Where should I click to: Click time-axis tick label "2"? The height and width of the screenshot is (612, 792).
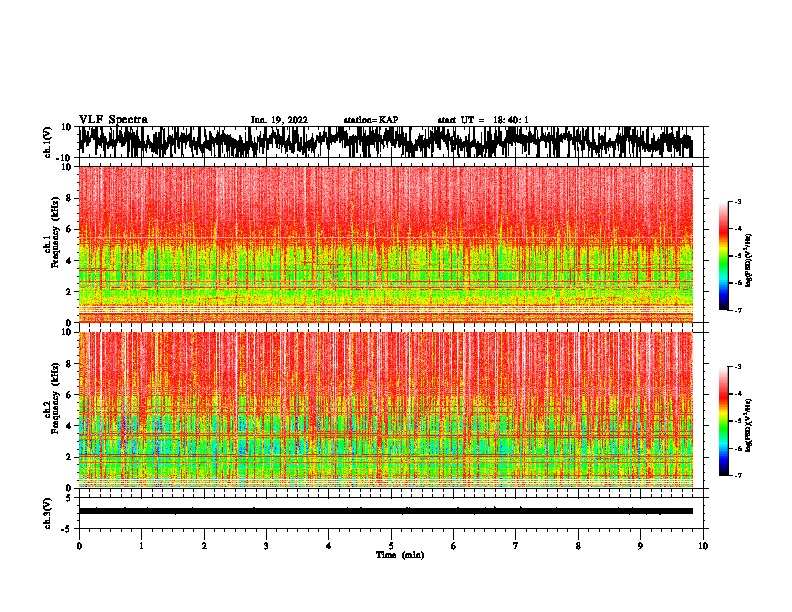point(204,546)
